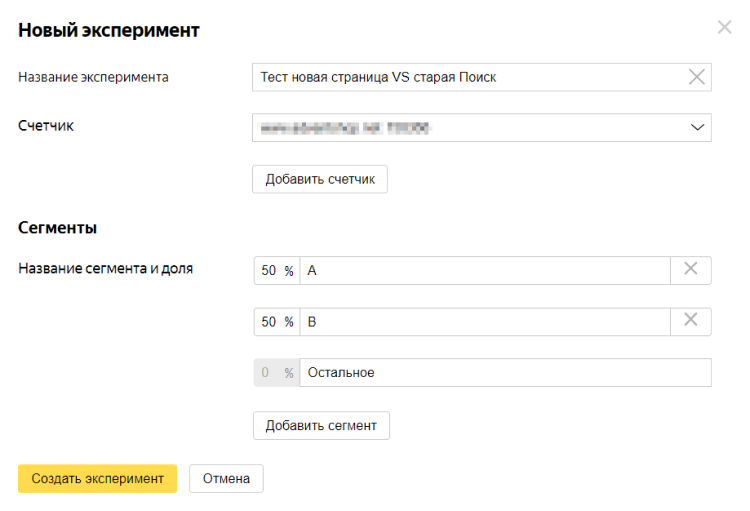This screenshot has width=750, height=511.
Task: Focus the percent field of segment A
Action: [x=269, y=271]
